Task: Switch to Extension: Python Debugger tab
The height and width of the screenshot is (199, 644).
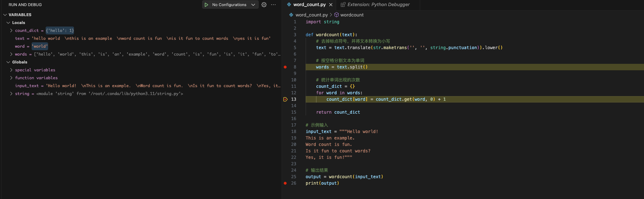Action: click(379, 5)
